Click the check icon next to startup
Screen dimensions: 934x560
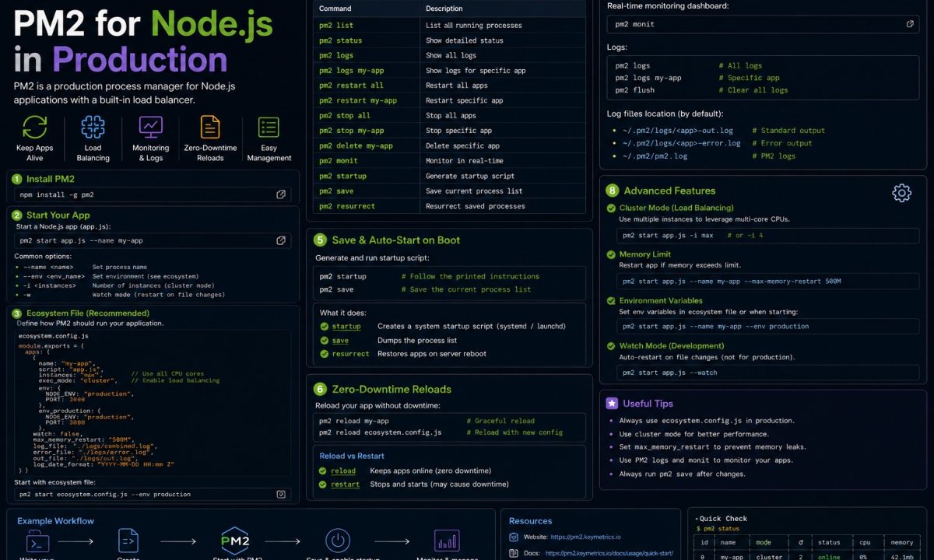click(324, 327)
